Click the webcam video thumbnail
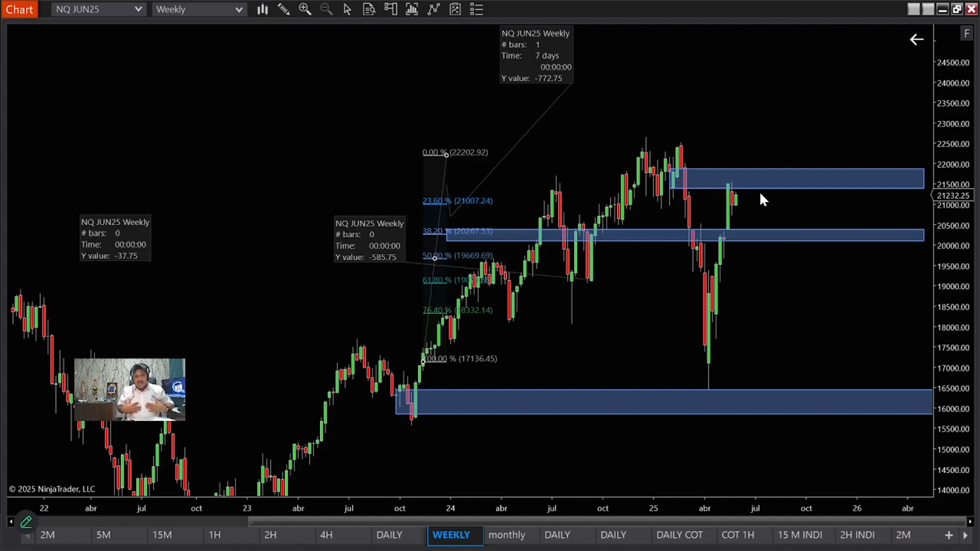The width and height of the screenshot is (980, 551). point(130,389)
